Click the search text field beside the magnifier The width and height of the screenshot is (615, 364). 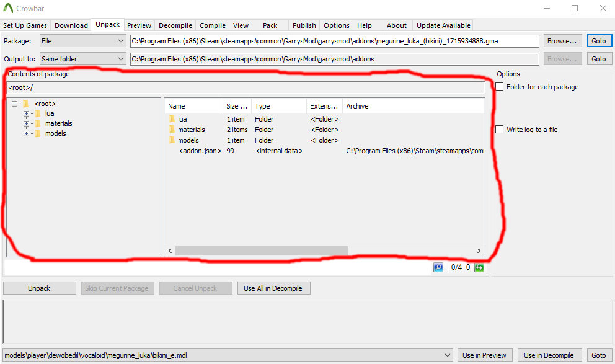pyautogui.click(x=218, y=267)
